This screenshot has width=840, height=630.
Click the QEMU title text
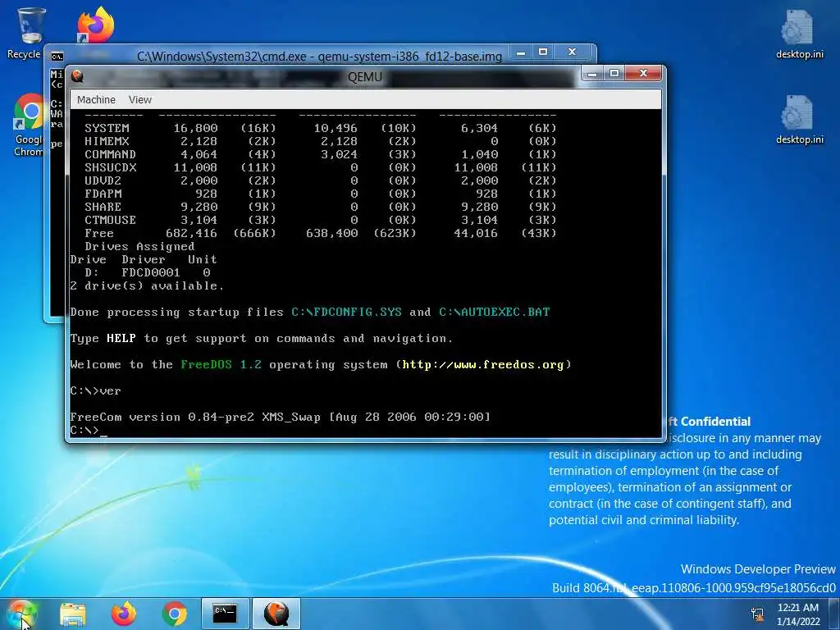click(365, 77)
